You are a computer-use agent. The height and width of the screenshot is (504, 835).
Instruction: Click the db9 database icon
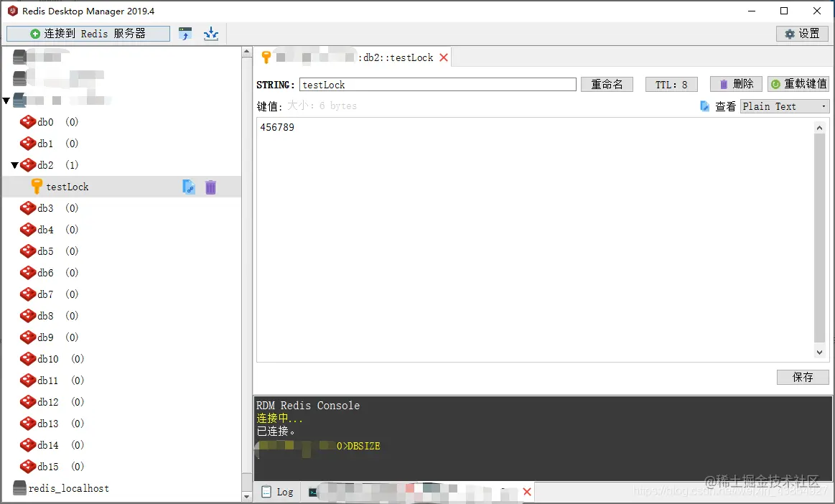tap(28, 337)
